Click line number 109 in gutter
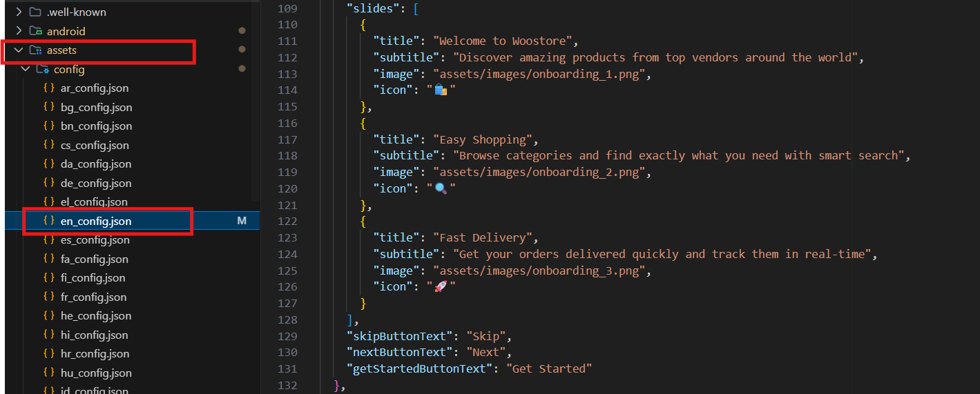 click(287, 8)
